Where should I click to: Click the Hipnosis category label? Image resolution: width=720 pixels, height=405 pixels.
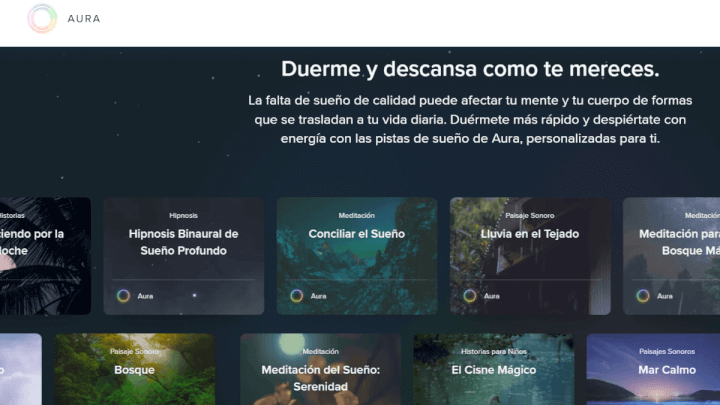click(x=183, y=215)
